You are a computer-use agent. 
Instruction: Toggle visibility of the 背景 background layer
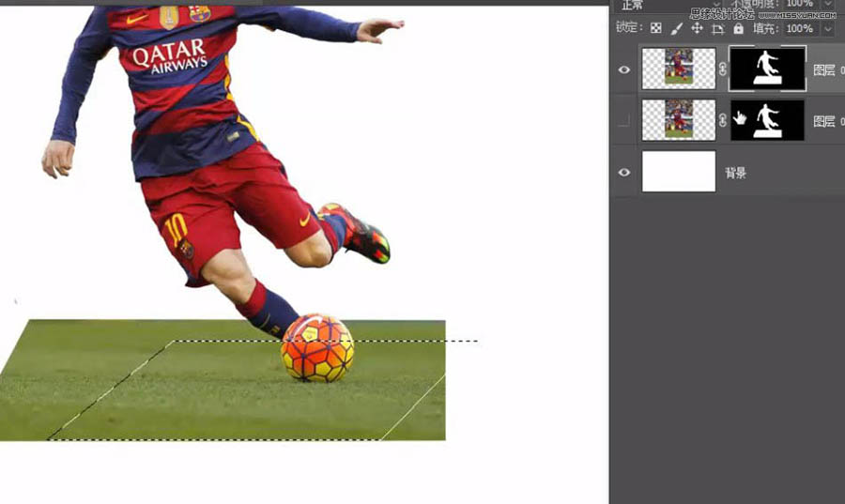(624, 173)
